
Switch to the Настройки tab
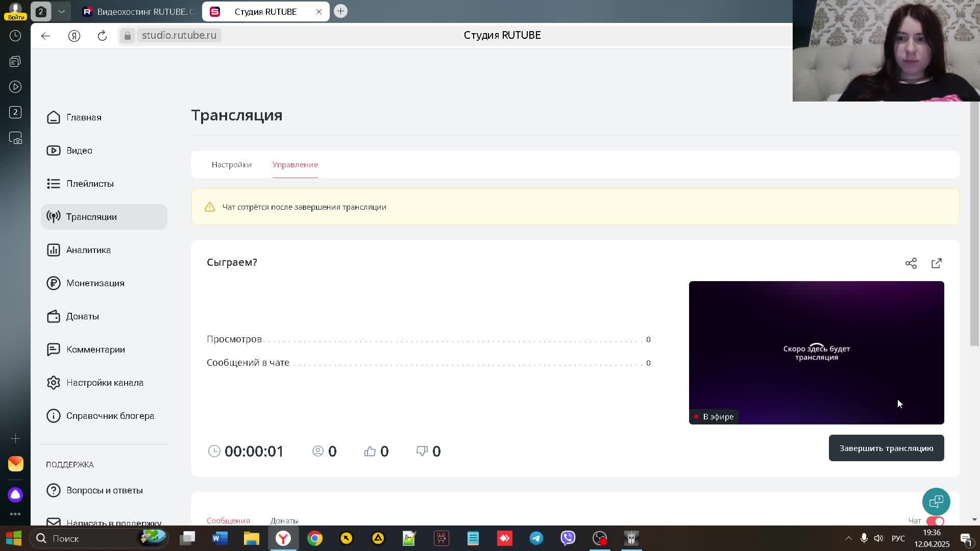(232, 165)
